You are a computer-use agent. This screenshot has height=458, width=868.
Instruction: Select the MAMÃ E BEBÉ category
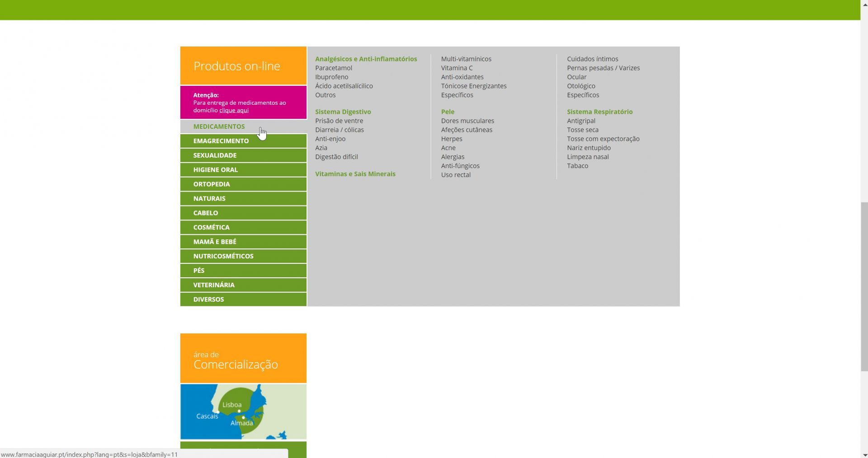tap(215, 242)
